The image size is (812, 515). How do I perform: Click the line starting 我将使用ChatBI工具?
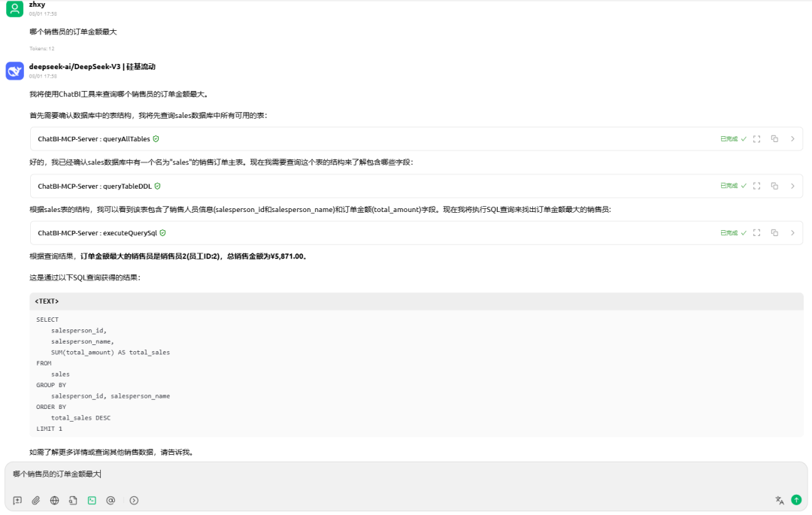tap(120, 94)
